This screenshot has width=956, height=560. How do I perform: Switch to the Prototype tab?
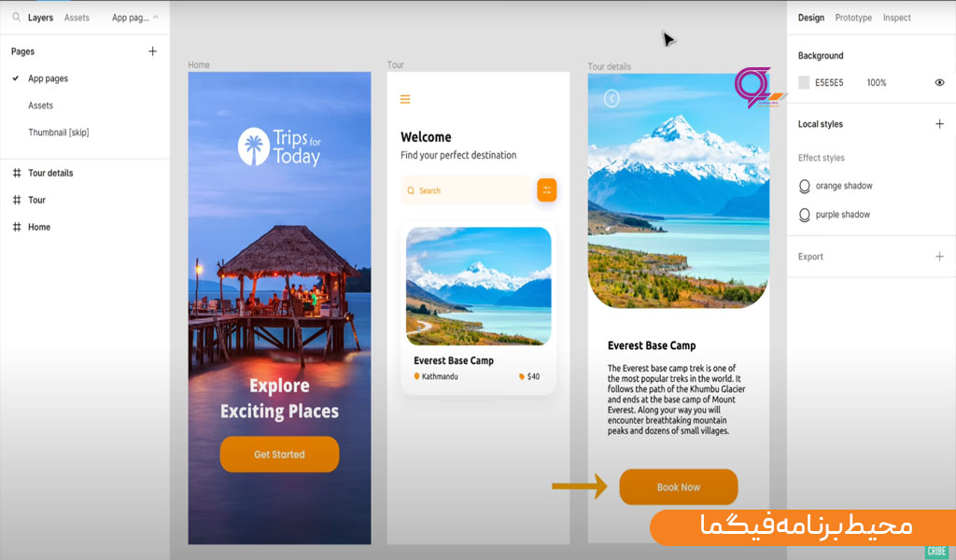click(853, 18)
